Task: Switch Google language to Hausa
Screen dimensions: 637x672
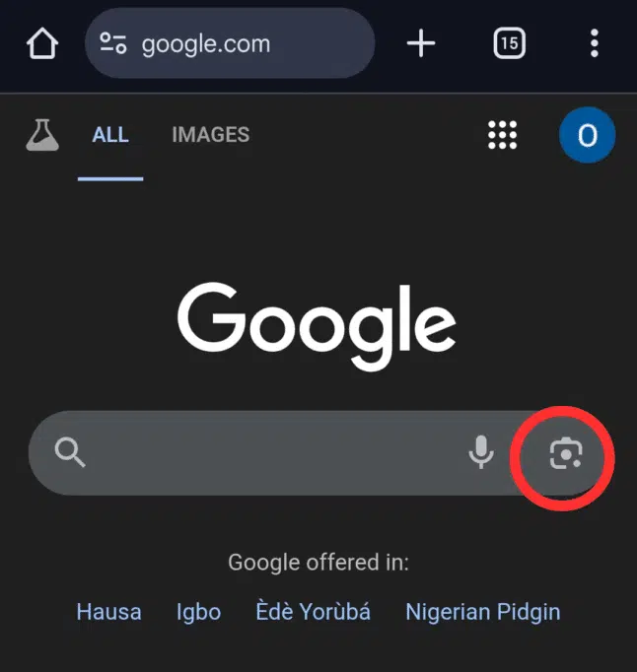Action: click(108, 612)
